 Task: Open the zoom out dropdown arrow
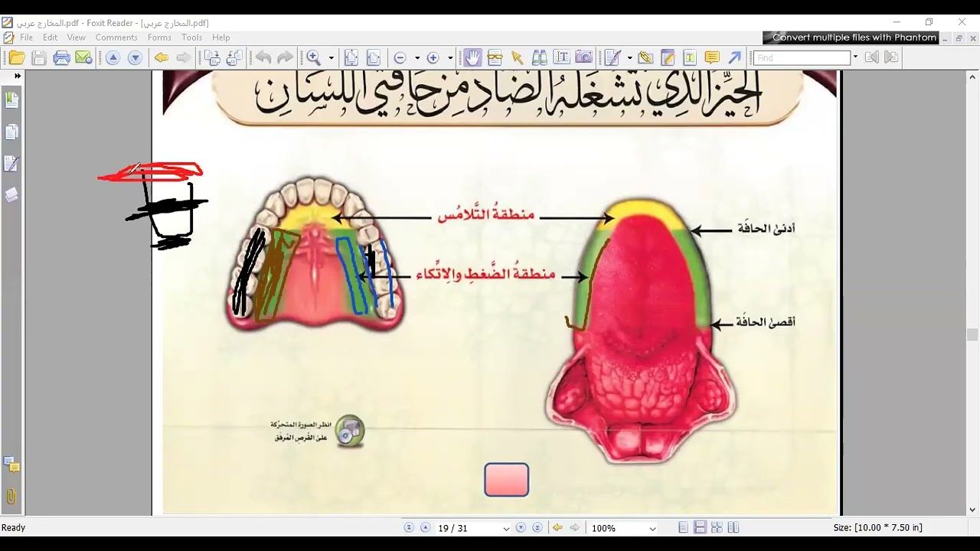coord(417,57)
